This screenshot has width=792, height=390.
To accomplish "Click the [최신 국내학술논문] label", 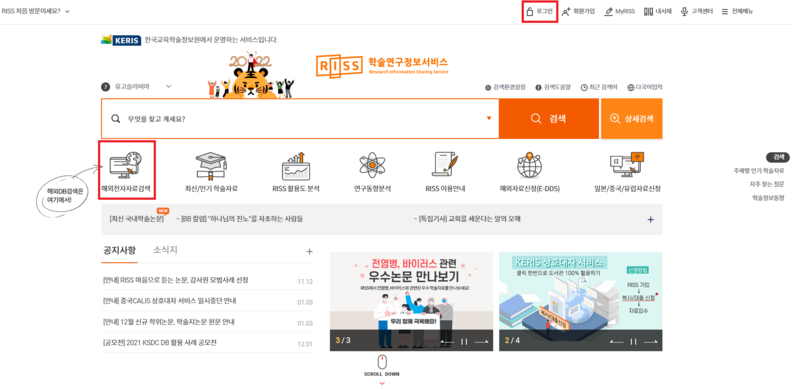I will [136, 219].
